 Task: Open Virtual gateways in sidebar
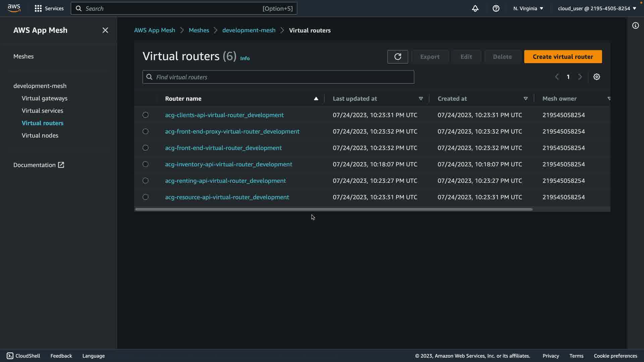pos(45,98)
